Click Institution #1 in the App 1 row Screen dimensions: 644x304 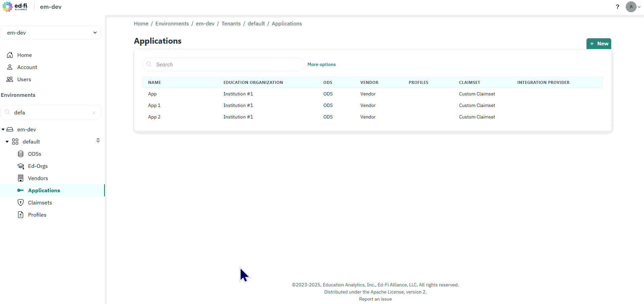(238, 105)
